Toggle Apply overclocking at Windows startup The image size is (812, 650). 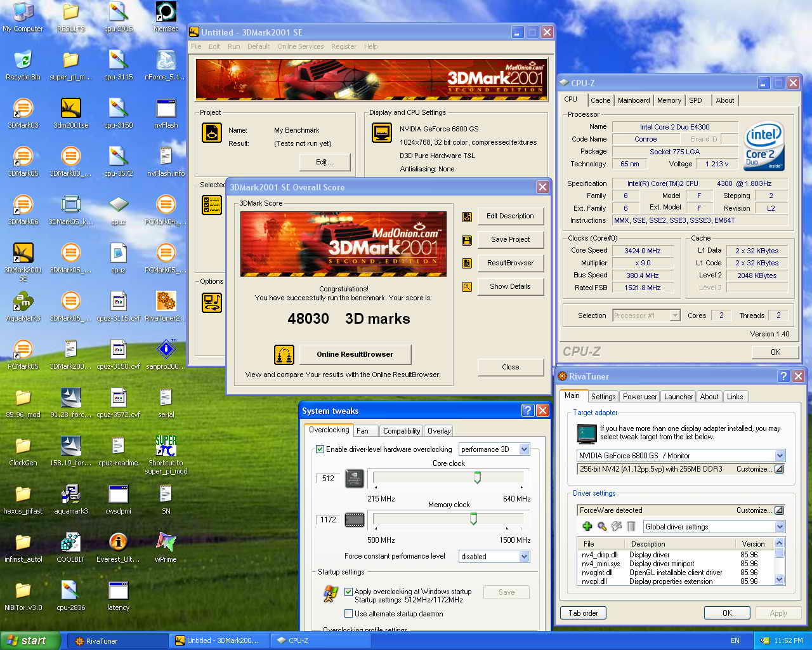coord(348,592)
